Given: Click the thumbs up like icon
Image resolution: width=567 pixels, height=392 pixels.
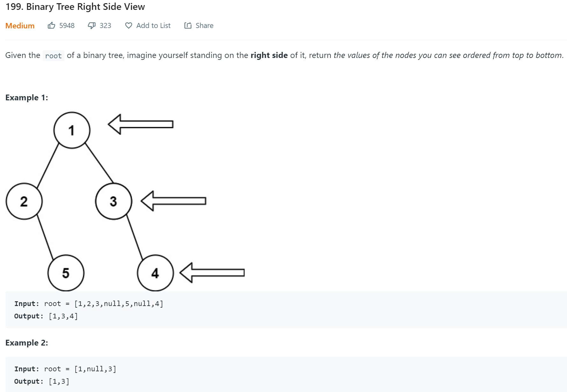Looking at the screenshot, I should click(x=51, y=25).
